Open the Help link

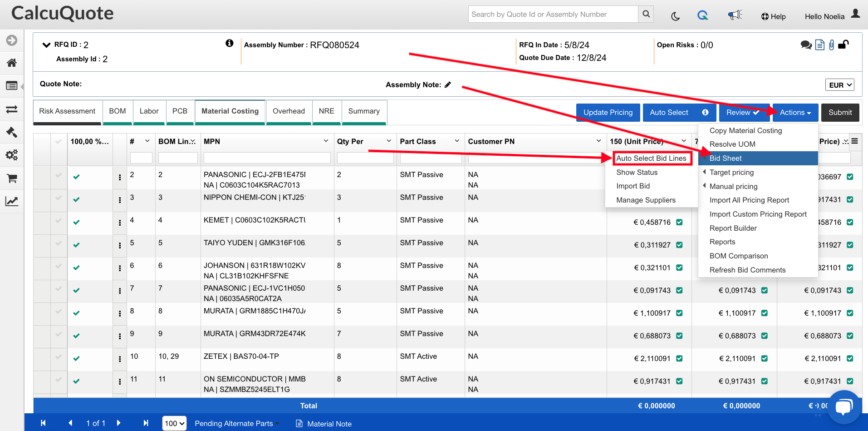coord(773,16)
